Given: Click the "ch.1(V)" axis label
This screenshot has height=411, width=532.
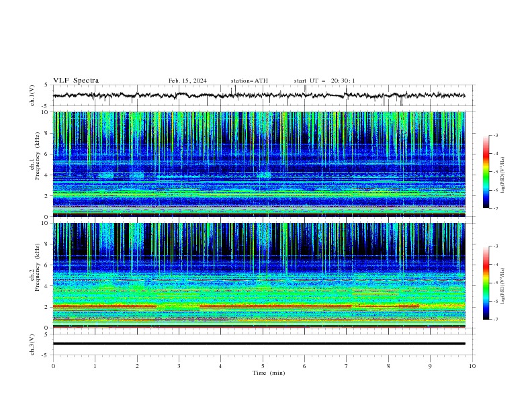Looking at the screenshot, I should (32, 95).
